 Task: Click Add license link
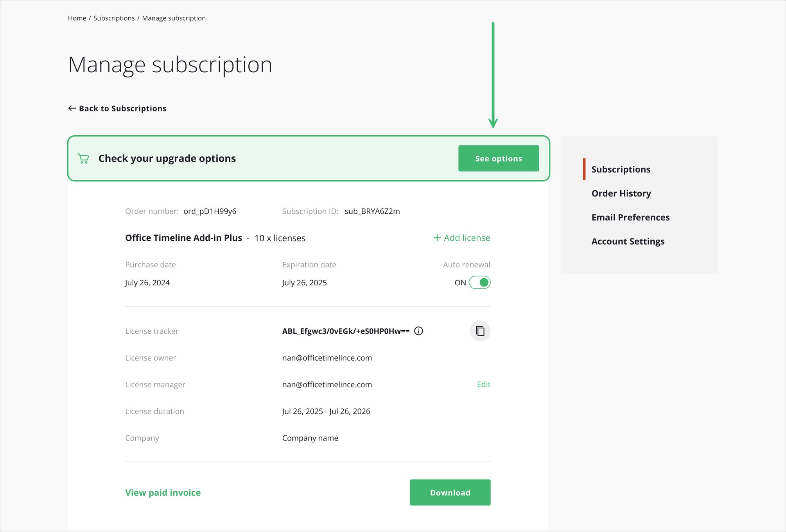461,238
